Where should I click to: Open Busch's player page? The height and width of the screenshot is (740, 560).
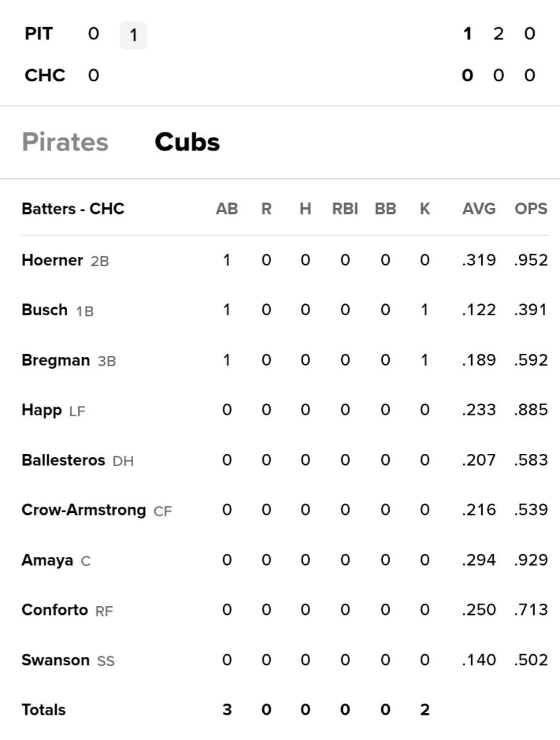(x=44, y=310)
